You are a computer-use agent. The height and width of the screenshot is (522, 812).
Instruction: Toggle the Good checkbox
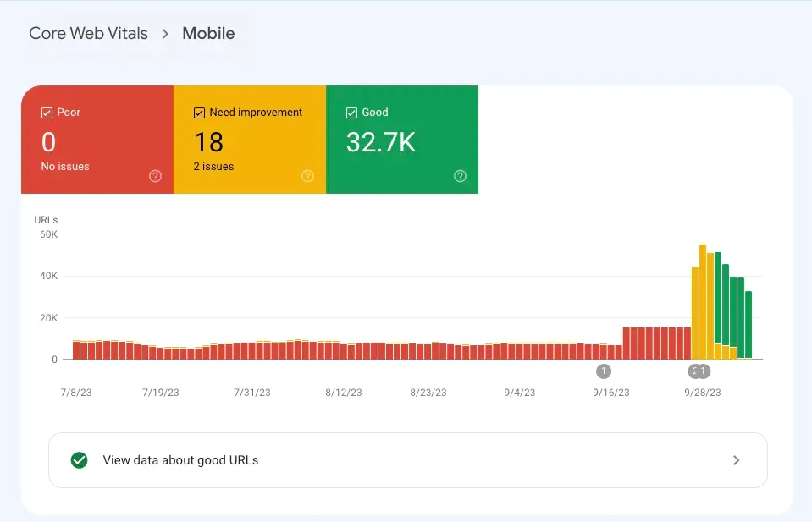(x=352, y=113)
